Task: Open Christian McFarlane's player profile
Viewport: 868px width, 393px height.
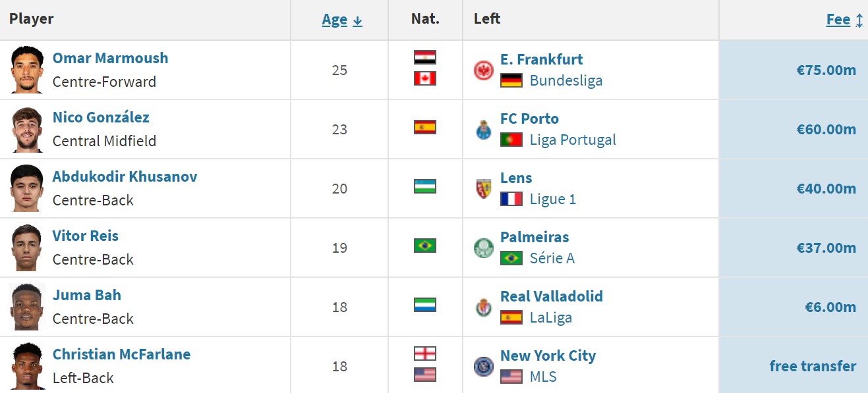Action: point(121,354)
